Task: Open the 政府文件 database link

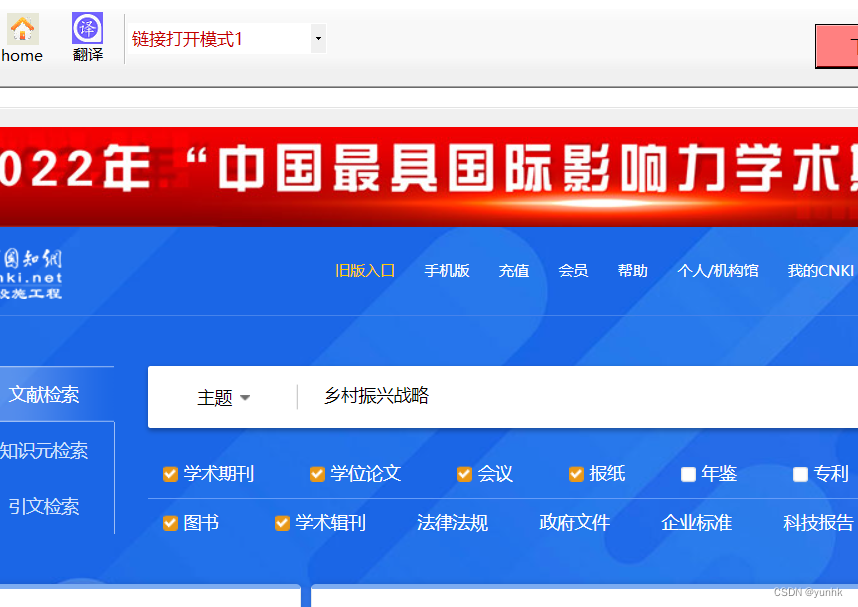Action: coord(575,523)
